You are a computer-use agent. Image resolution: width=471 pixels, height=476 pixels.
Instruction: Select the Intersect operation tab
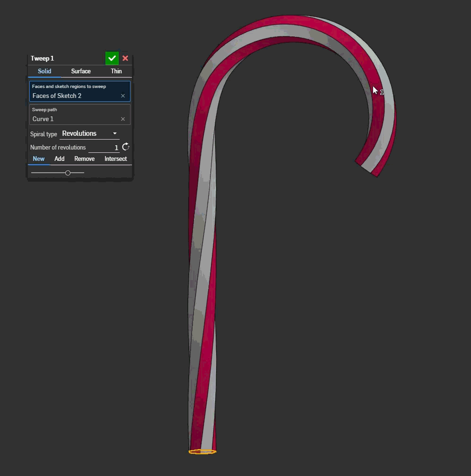pyautogui.click(x=116, y=159)
